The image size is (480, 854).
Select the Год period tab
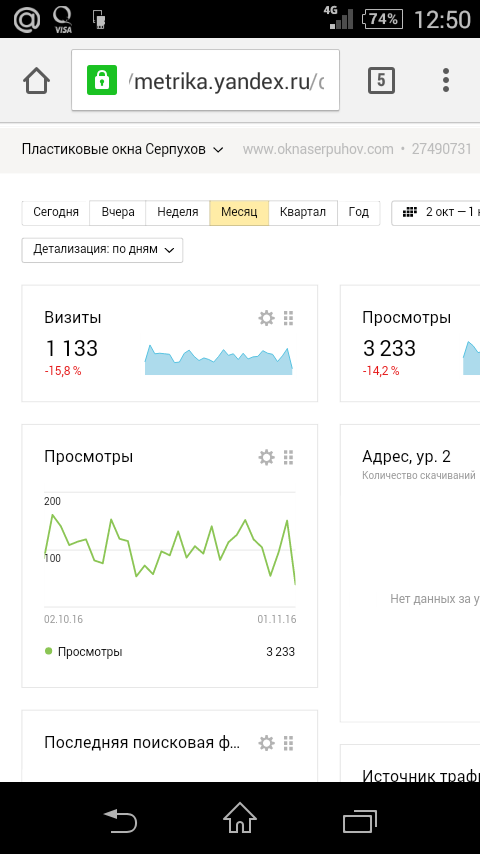(359, 212)
